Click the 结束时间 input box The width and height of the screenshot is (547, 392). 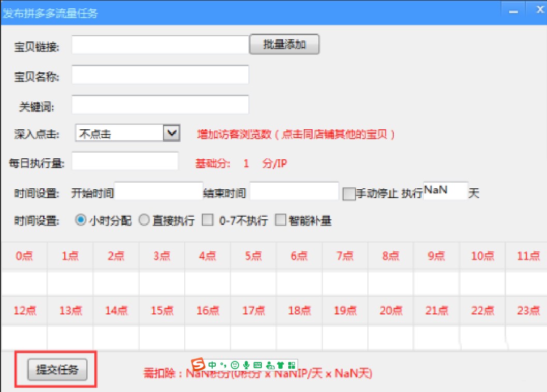(294, 191)
